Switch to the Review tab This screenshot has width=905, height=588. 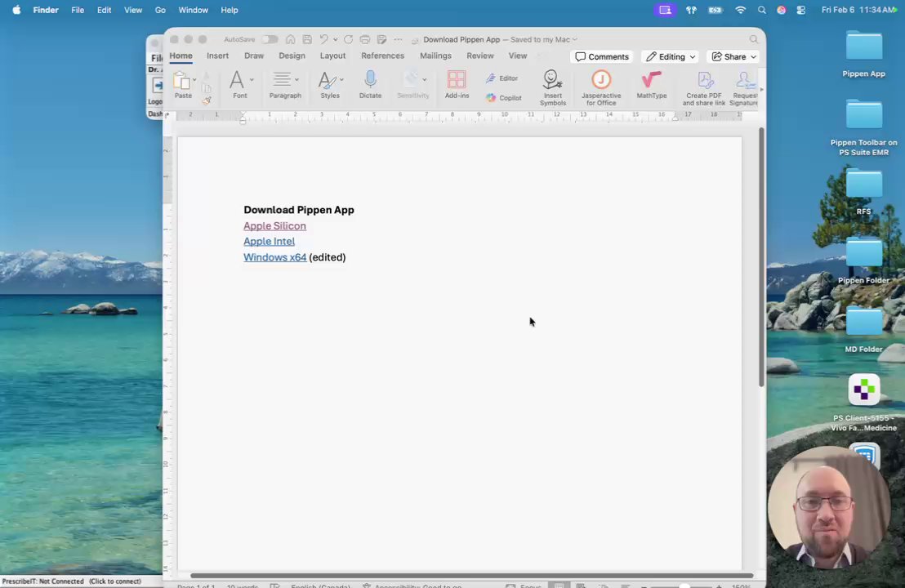[480, 56]
